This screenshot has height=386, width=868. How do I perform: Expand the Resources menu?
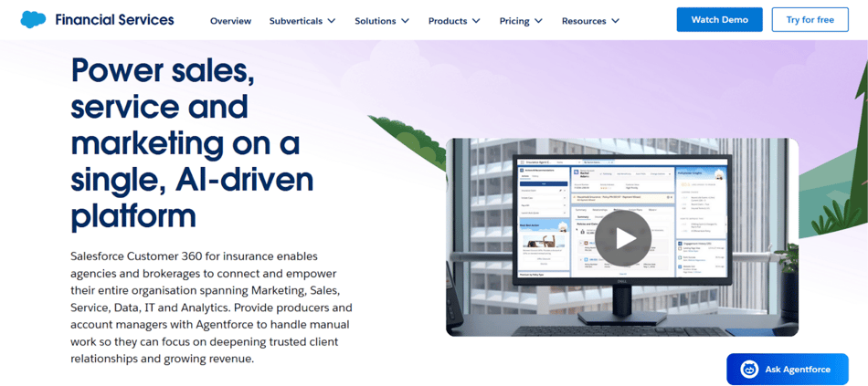pos(590,21)
